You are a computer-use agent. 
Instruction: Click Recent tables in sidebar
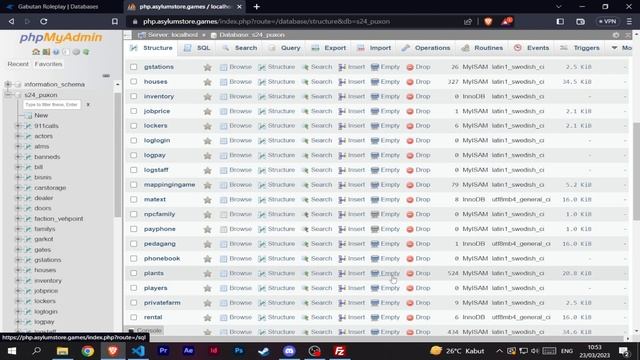pos(18,64)
